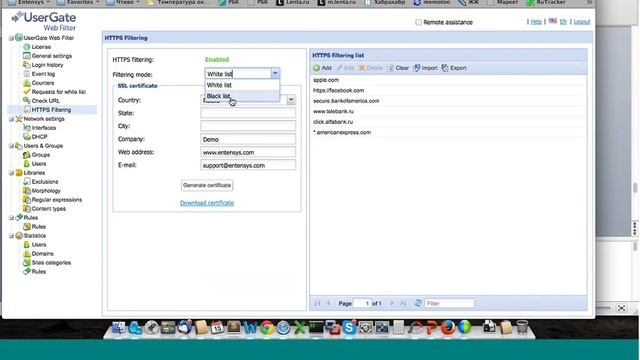Click the State input field

pos(248,113)
